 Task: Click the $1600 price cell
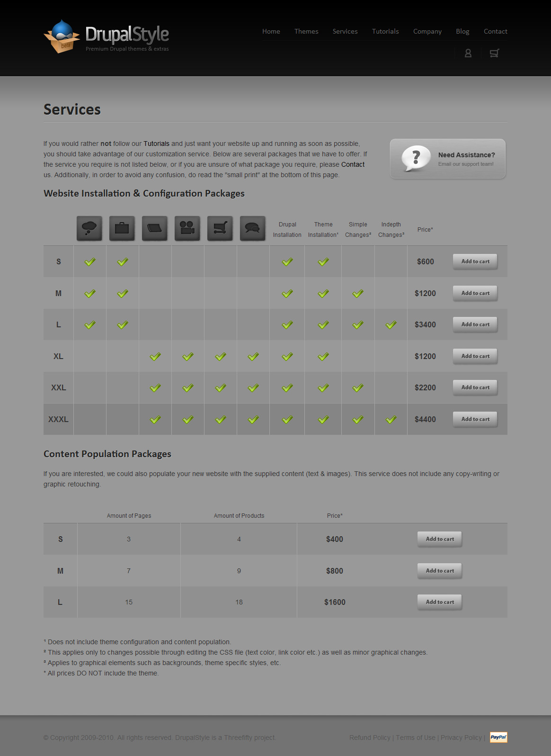click(335, 602)
